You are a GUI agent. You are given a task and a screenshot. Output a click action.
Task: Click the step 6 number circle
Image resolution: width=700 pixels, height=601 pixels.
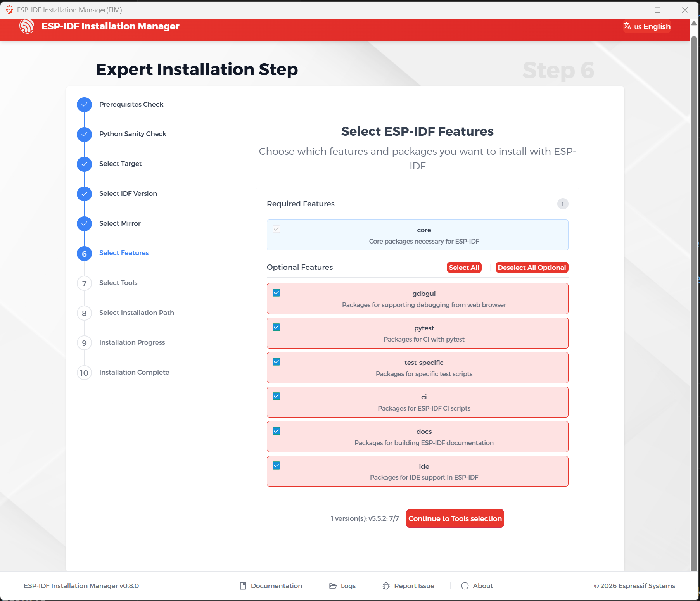[x=84, y=254]
